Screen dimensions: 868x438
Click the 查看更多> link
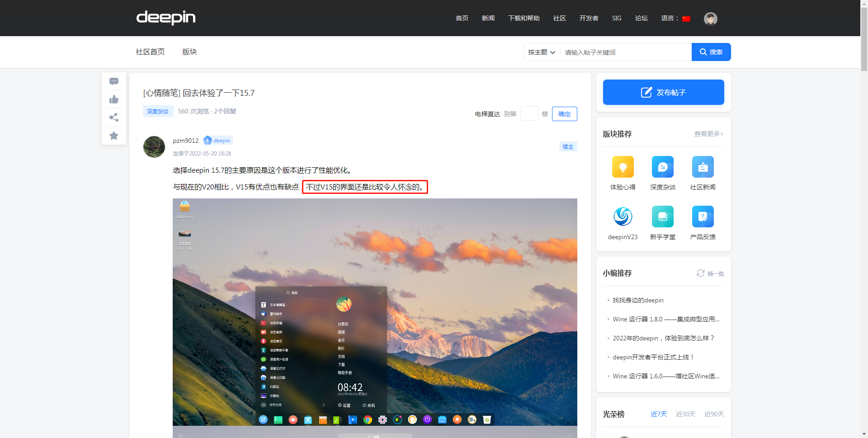point(709,134)
